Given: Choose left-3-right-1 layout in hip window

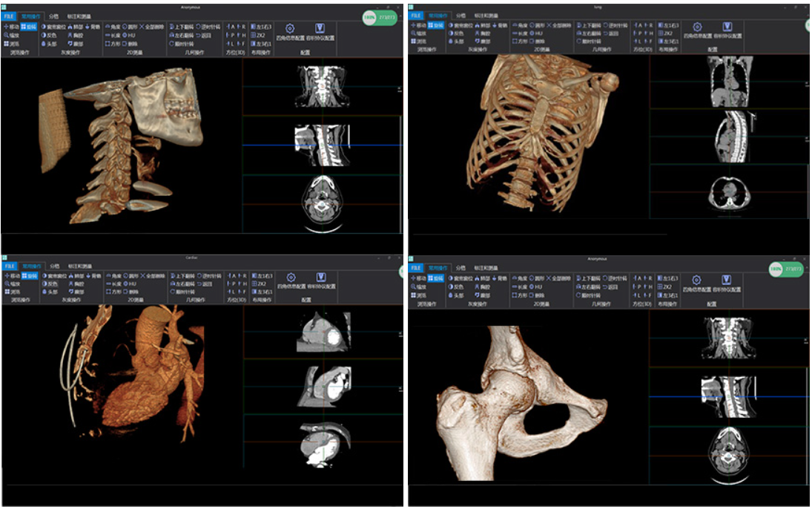Looking at the screenshot, I should 668,295.
